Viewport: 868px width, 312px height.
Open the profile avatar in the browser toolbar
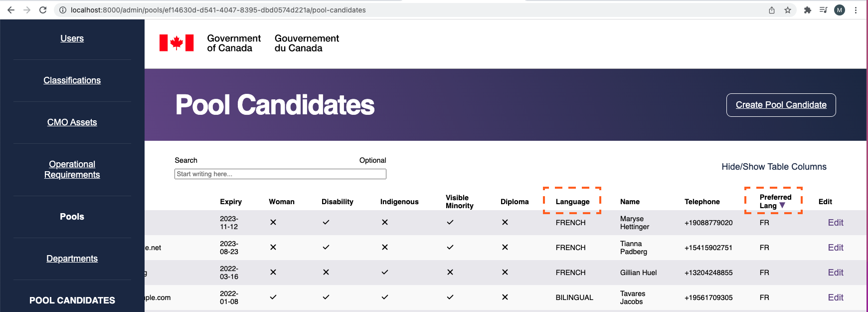(840, 9)
